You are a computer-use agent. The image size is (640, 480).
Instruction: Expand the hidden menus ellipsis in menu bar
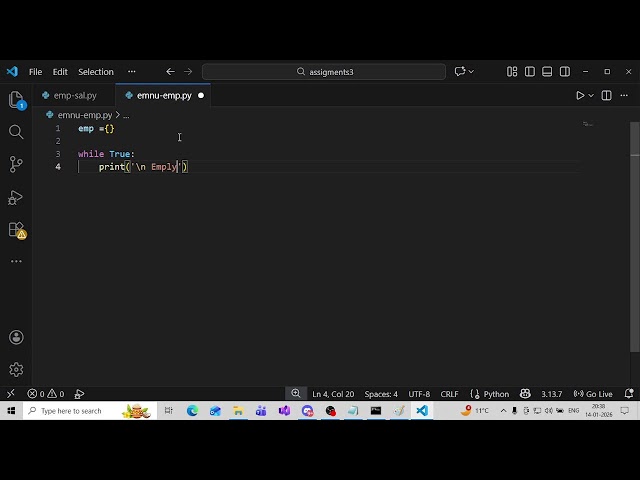coord(131,71)
